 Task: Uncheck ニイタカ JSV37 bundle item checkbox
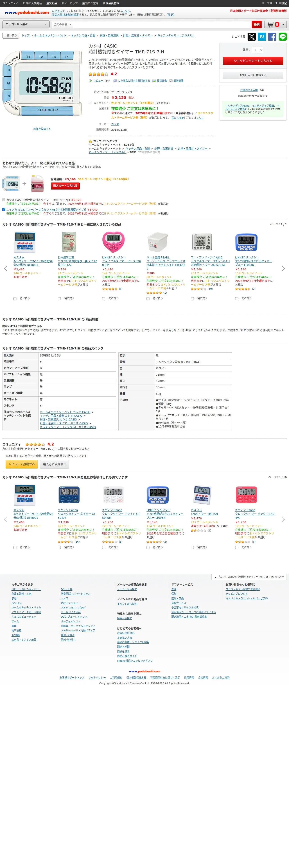[x=4, y=209]
